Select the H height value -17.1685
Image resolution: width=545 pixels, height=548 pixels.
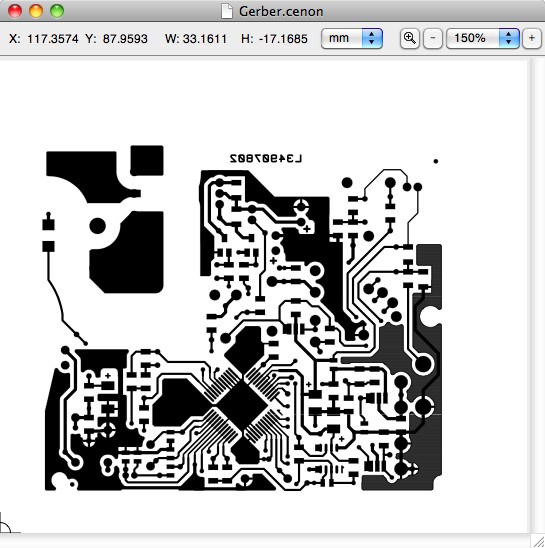click(284, 38)
